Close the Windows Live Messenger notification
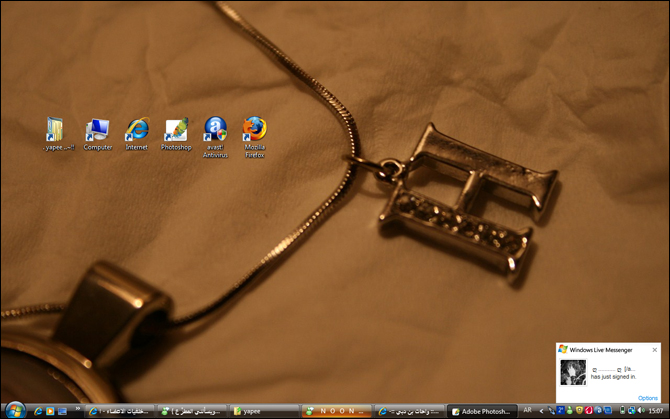This screenshot has height=419, width=670. click(655, 349)
